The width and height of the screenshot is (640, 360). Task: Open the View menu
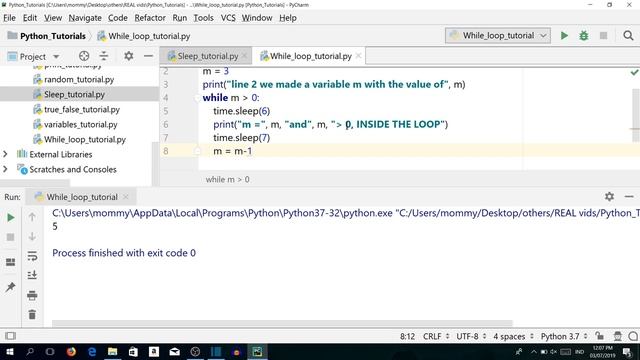[x=53, y=18]
